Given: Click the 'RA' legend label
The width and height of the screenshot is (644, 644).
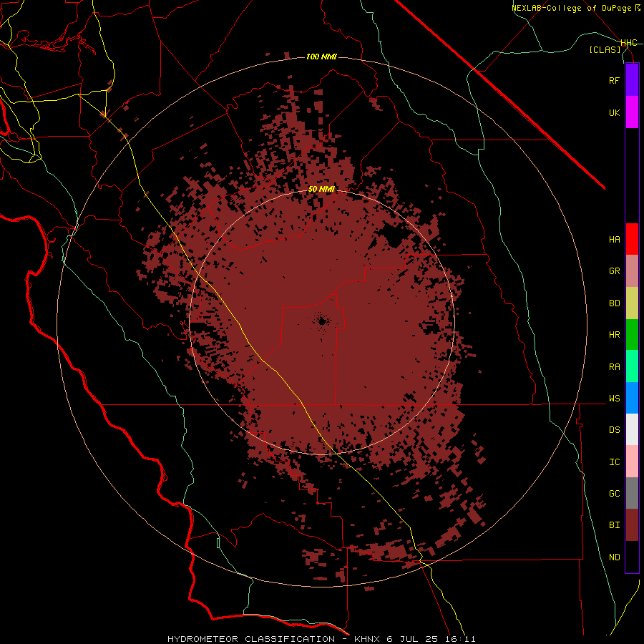Looking at the screenshot, I should coord(614,367).
